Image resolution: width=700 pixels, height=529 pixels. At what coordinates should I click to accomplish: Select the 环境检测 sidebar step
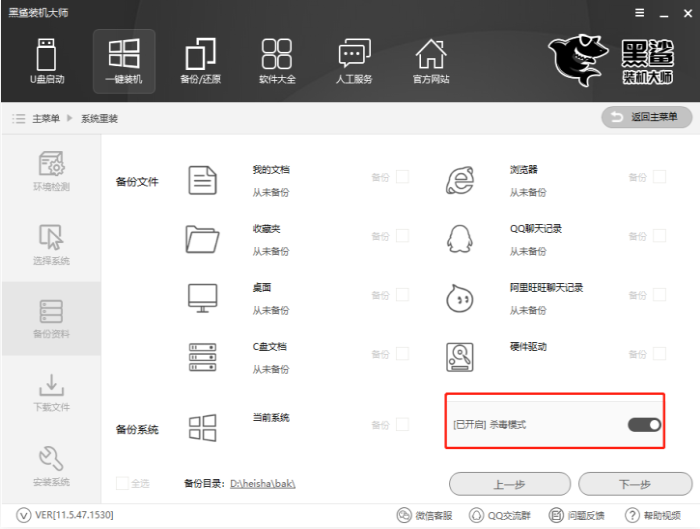point(52,171)
